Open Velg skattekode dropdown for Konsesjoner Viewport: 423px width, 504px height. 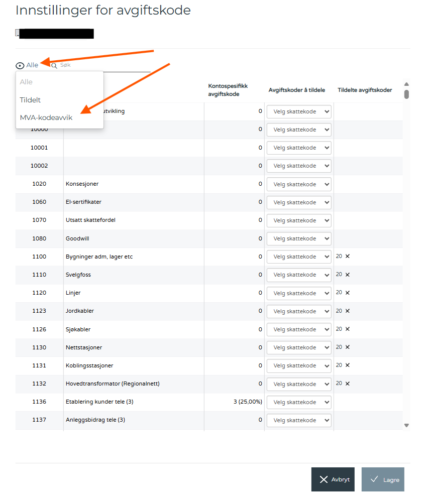[x=299, y=184]
